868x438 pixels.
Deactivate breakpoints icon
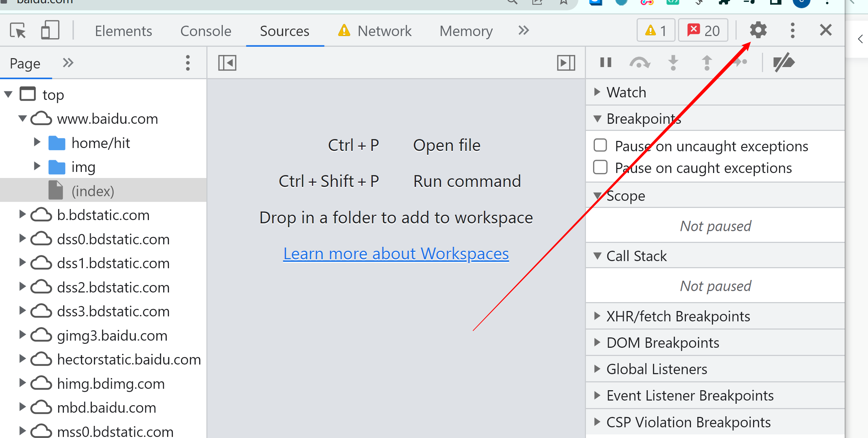click(x=784, y=62)
